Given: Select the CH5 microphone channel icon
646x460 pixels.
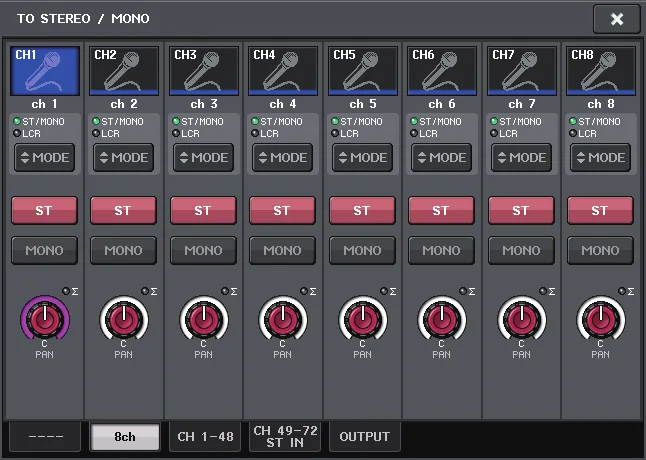Looking at the screenshot, I should coord(363,71).
